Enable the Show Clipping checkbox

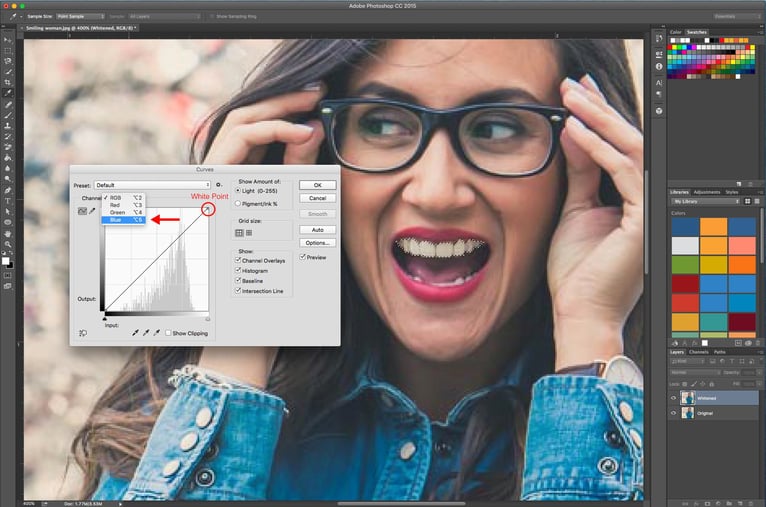pyautogui.click(x=168, y=333)
